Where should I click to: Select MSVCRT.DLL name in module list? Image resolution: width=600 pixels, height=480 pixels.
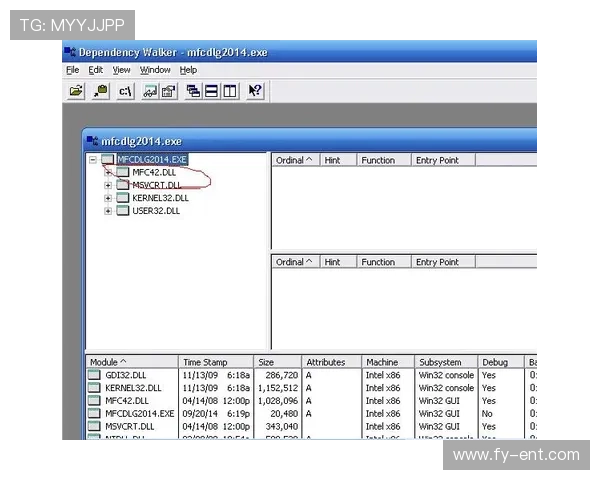coord(129,426)
